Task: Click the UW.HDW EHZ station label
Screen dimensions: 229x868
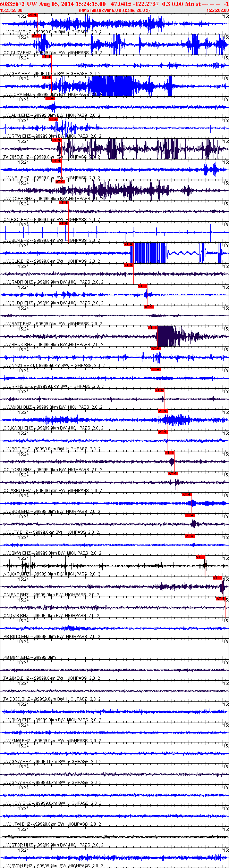Action: point(17,803)
